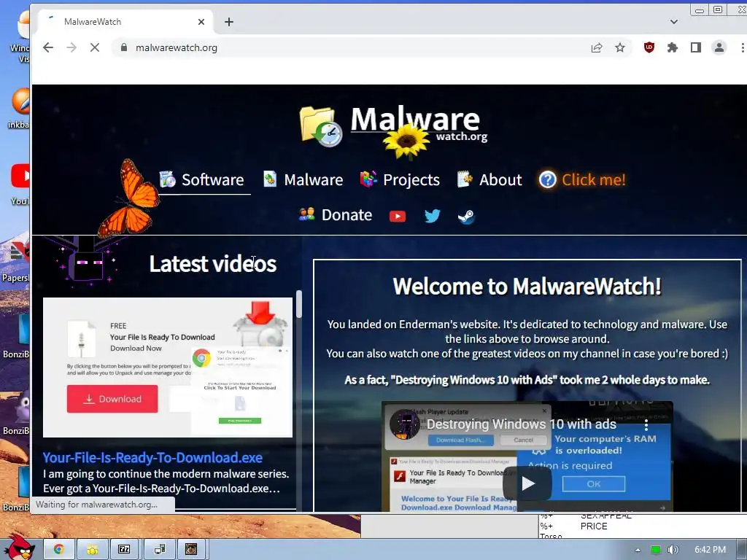The image size is (747, 560).
Task: Click the question mark help icon
Action: pos(547,179)
